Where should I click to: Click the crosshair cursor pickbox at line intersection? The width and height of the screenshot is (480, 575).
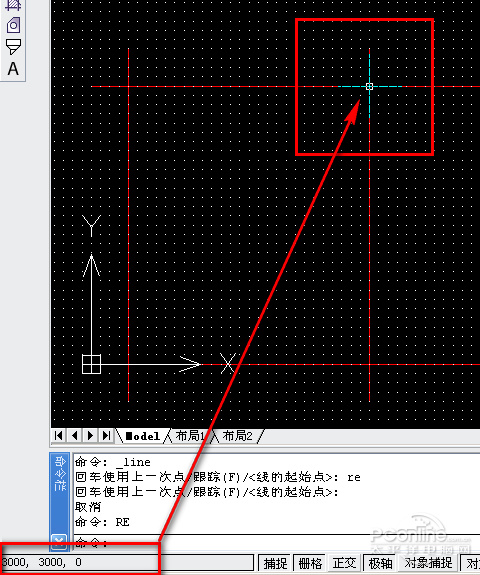[369, 87]
